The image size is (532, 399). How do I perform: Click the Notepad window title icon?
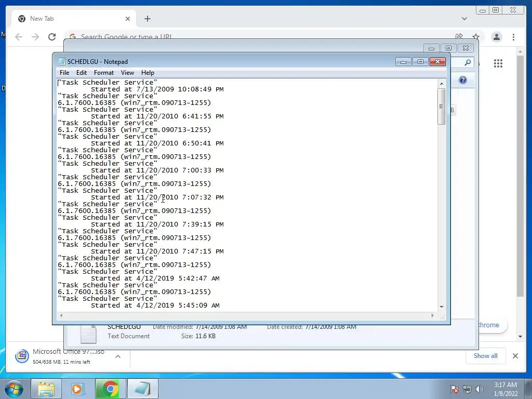(61, 61)
